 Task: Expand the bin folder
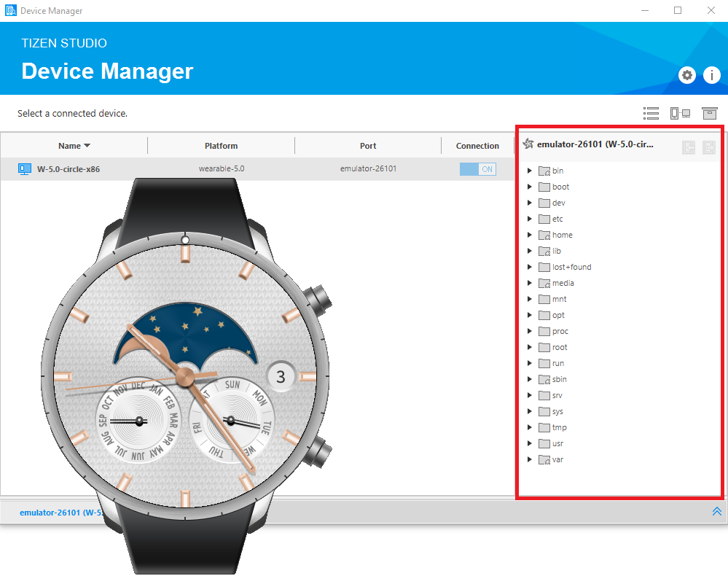530,171
